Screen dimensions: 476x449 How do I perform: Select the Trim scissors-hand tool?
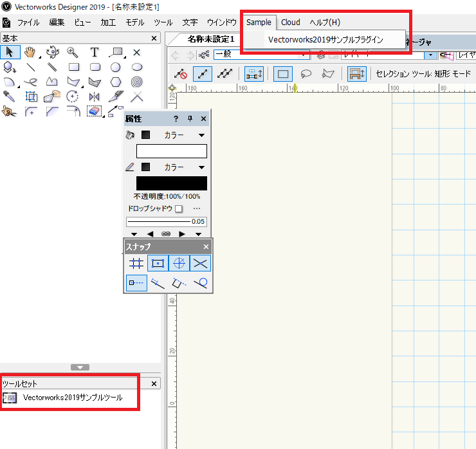[x=9, y=111]
